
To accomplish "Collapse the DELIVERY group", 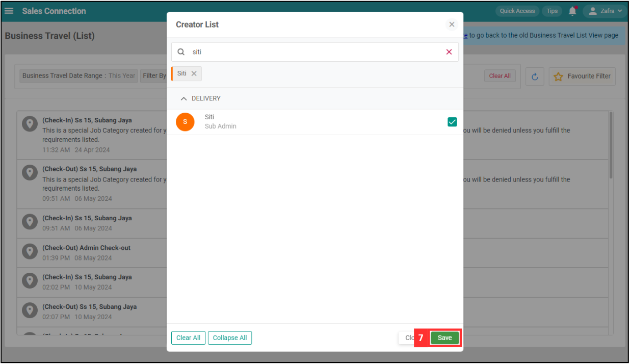I will coord(184,98).
